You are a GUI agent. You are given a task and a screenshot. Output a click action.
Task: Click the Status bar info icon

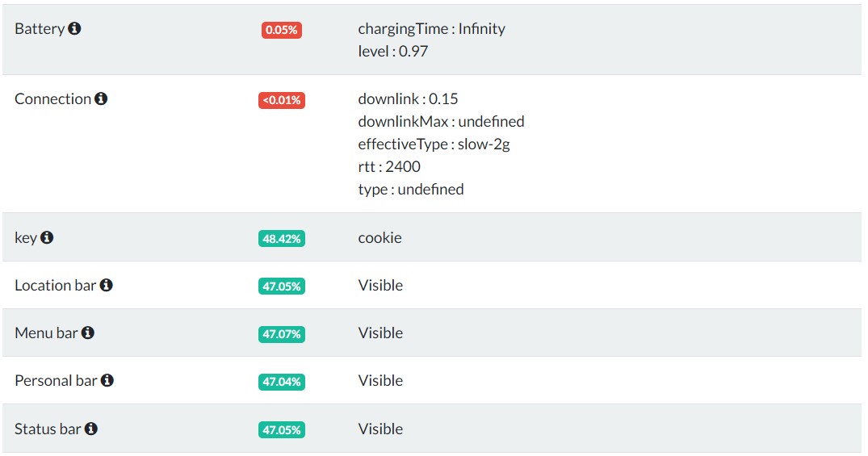(x=91, y=429)
